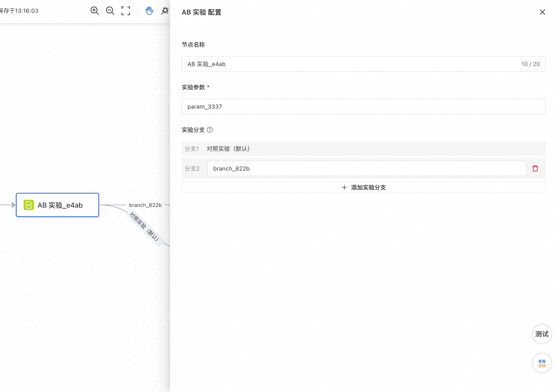Click the 节点名称 field label
Viewport: 557px width, 392px height.
point(193,45)
